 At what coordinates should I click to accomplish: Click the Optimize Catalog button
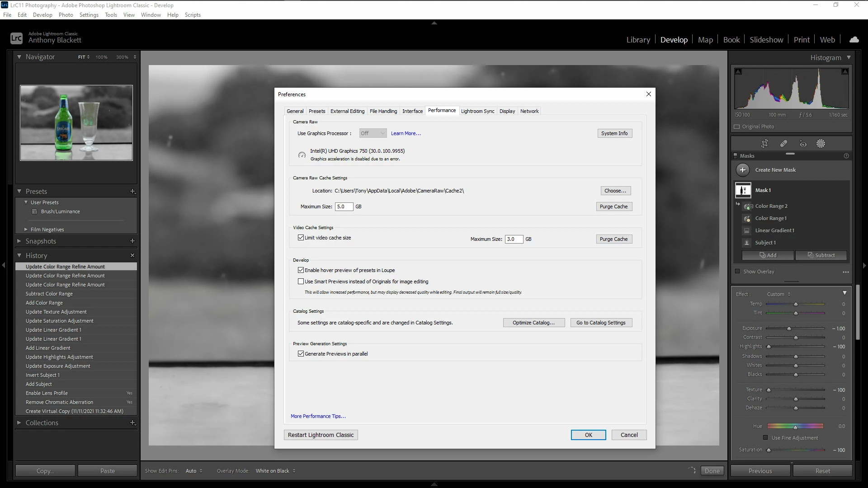pyautogui.click(x=533, y=323)
